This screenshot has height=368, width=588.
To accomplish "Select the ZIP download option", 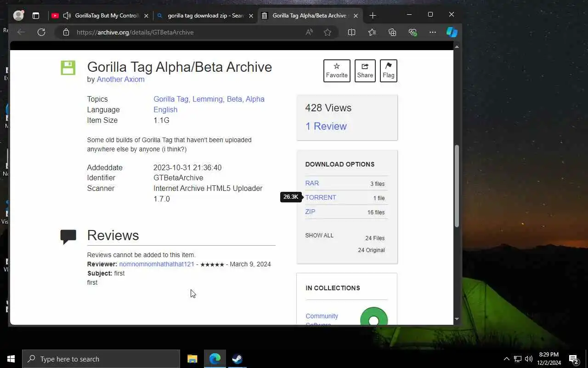I will tap(310, 212).
